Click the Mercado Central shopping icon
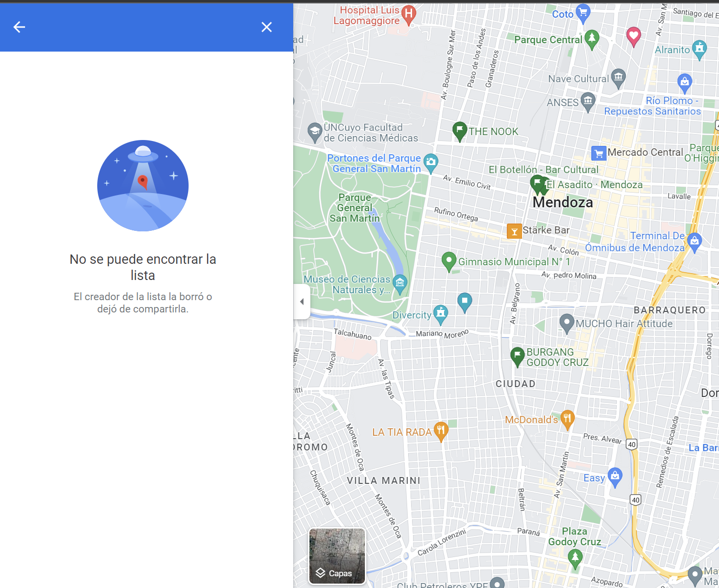Screen dimensions: 719x588 (599, 153)
